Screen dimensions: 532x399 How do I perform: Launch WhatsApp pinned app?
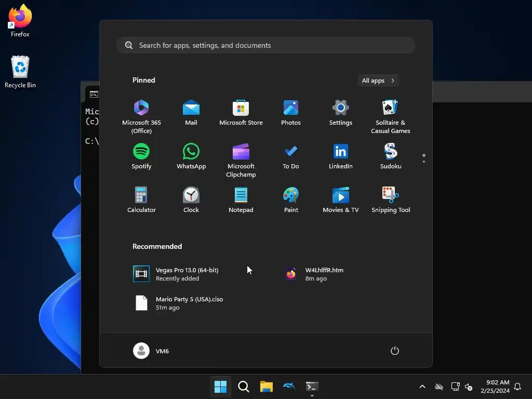[191, 156]
